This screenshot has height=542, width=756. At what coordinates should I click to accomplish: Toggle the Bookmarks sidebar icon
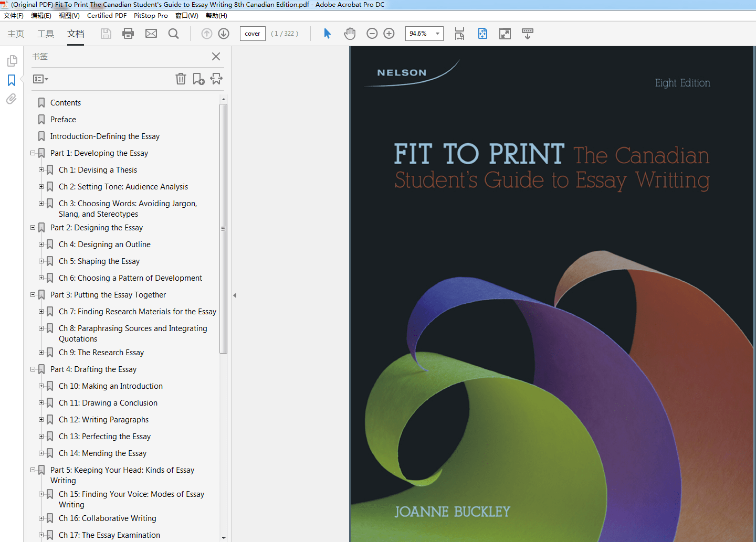[x=12, y=80]
